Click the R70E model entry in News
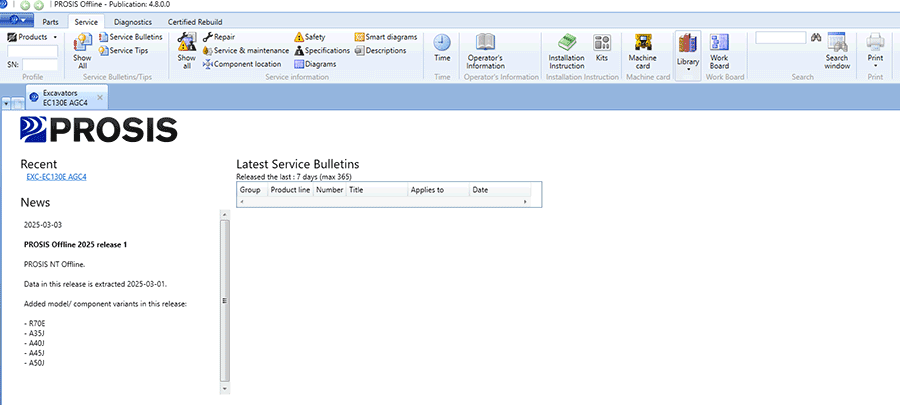The width and height of the screenshot is (900, 405). click(x=35, y=324)
